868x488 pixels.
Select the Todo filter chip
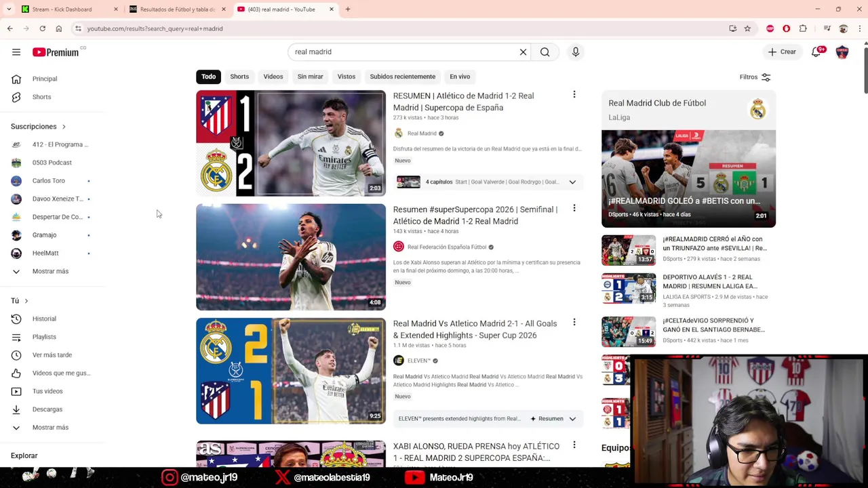208,77
